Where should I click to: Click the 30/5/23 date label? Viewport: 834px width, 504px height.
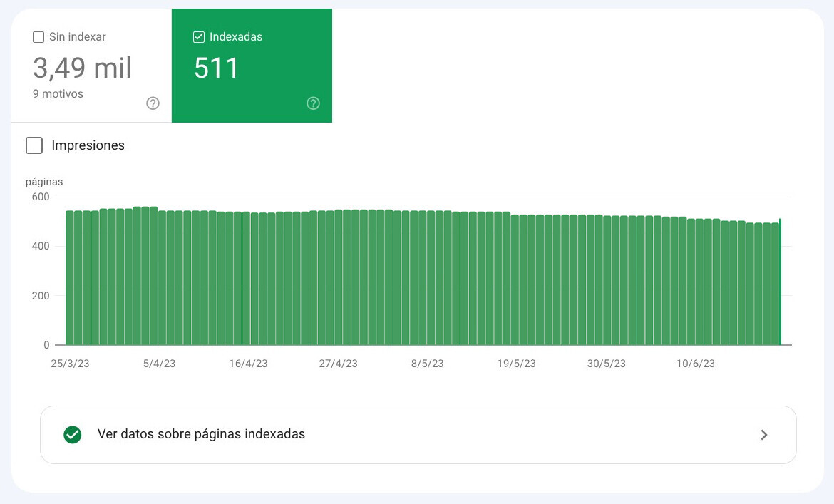[x=607, y=364]
